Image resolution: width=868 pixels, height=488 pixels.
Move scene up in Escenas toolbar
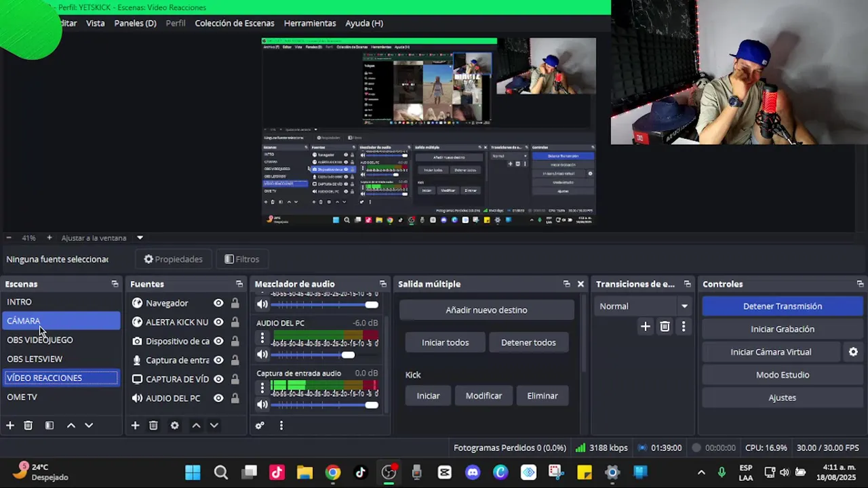(71, 426)
